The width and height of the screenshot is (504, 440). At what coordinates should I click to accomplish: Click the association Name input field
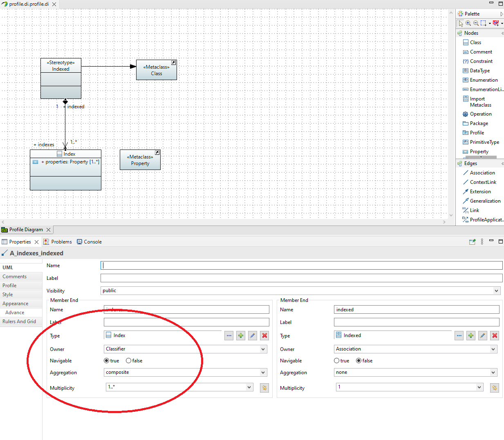tap(301, 266)
